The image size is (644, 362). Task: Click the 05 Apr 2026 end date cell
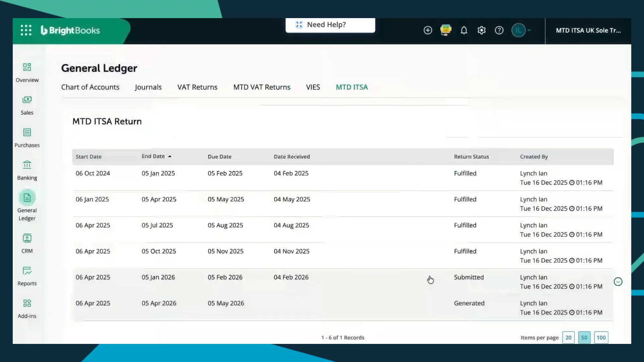[x=159, y=303]
